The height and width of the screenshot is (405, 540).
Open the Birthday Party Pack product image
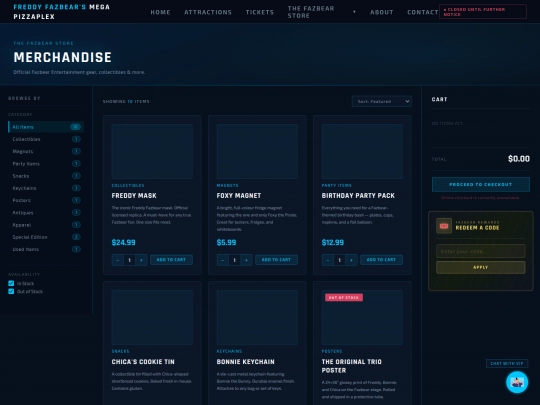[x=362, y=151]
